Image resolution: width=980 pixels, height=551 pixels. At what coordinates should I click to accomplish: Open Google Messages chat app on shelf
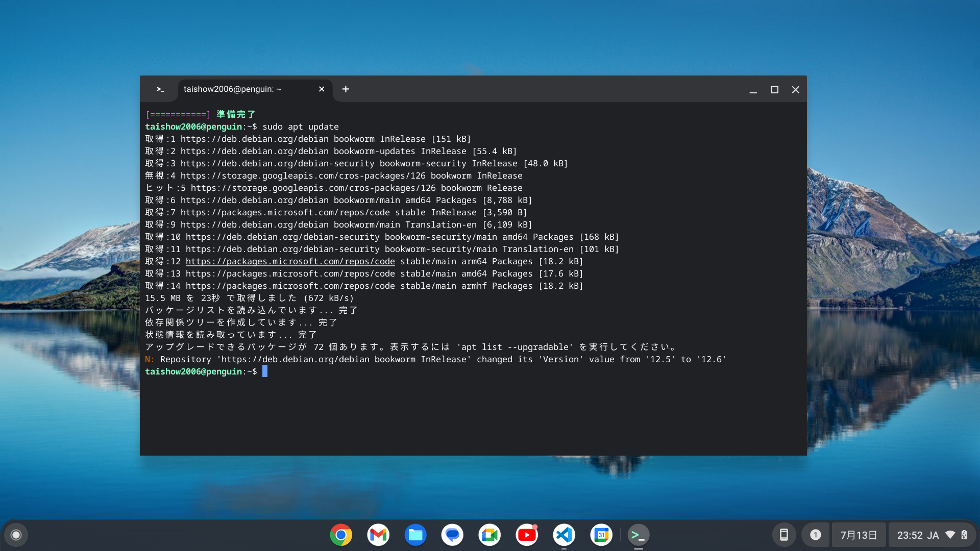(452, 535)
